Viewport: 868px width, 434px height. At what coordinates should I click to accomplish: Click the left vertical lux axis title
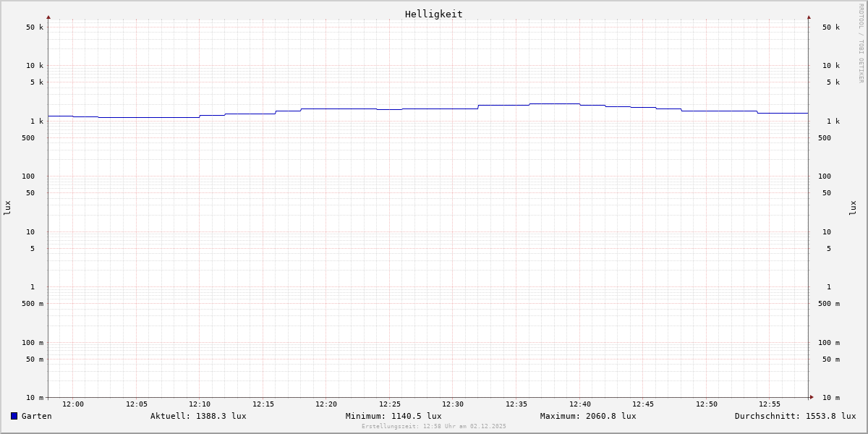[x=7, y=208]
